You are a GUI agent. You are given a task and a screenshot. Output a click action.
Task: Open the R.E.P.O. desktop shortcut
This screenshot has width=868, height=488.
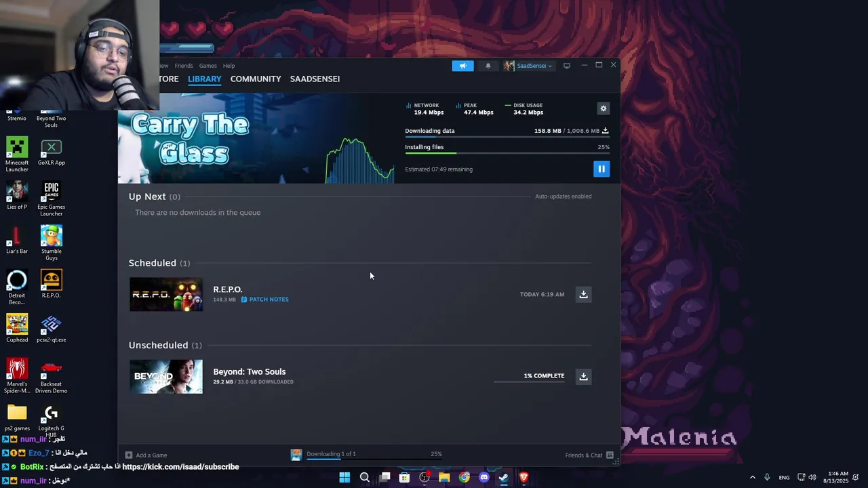tap(51, 285)
